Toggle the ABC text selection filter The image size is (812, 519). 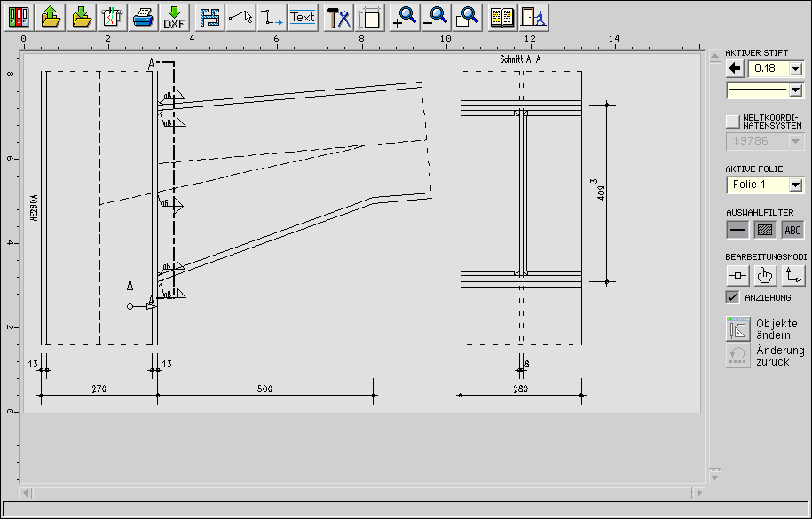[x=792, y=230]
